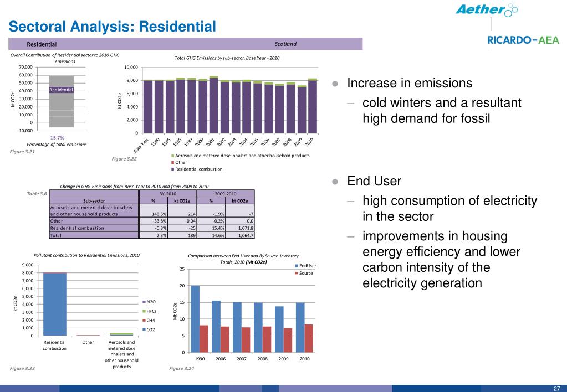This screenshot has width=567, height=392.
Task: Click the purple Residential combustion legend swatch
Action: 173,169
